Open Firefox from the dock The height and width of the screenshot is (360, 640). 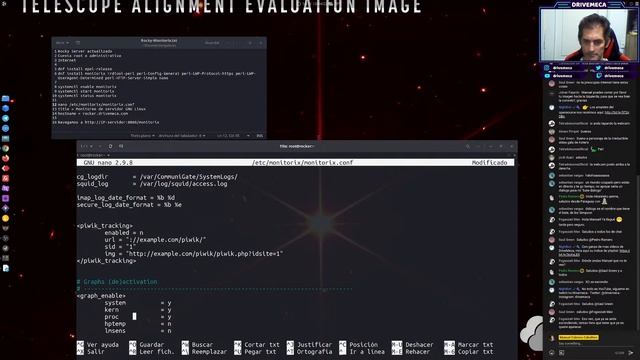pyautogui.click(x=5, y=158)
